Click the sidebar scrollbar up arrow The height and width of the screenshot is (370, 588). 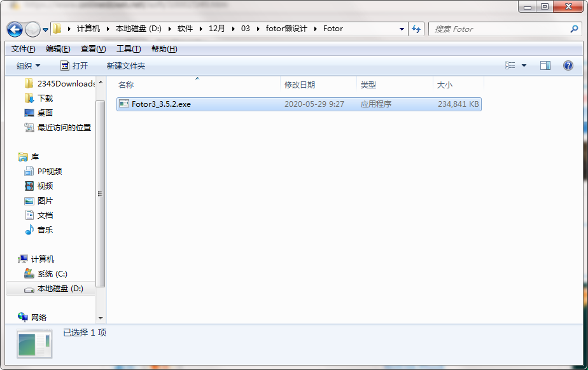click(x=100, y=81)
